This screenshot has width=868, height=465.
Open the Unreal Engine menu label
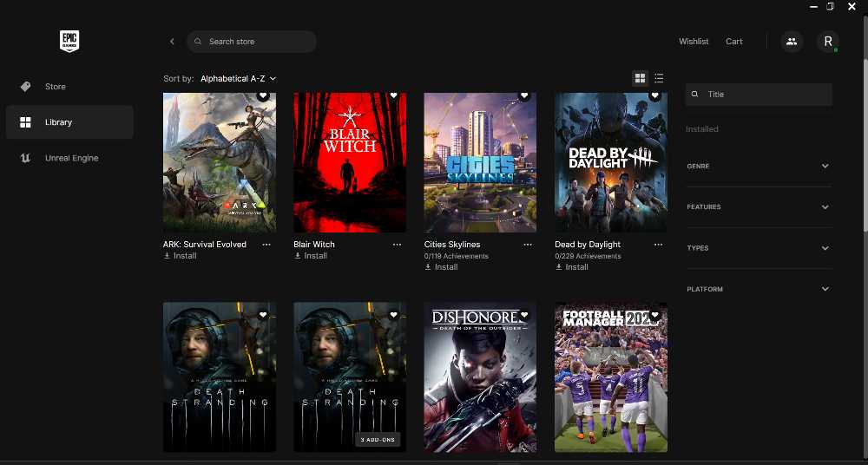[72, 158]
